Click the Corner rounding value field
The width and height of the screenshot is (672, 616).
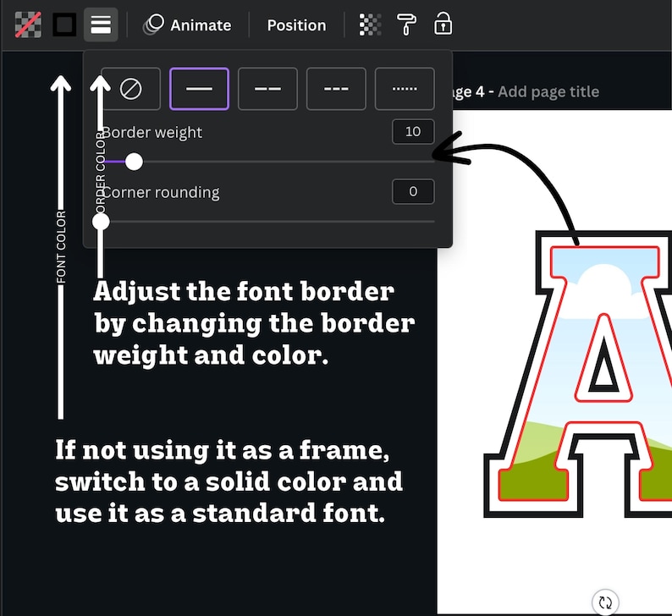pyautogui.click(x=413, y=191)
